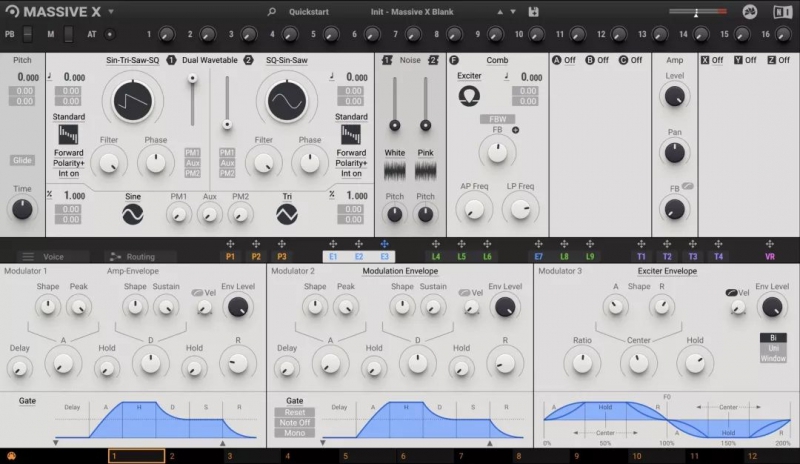800x464 pixels.
Task: Click the Sine phase modulation oscillator icon
Action: (x=133, y=214)
